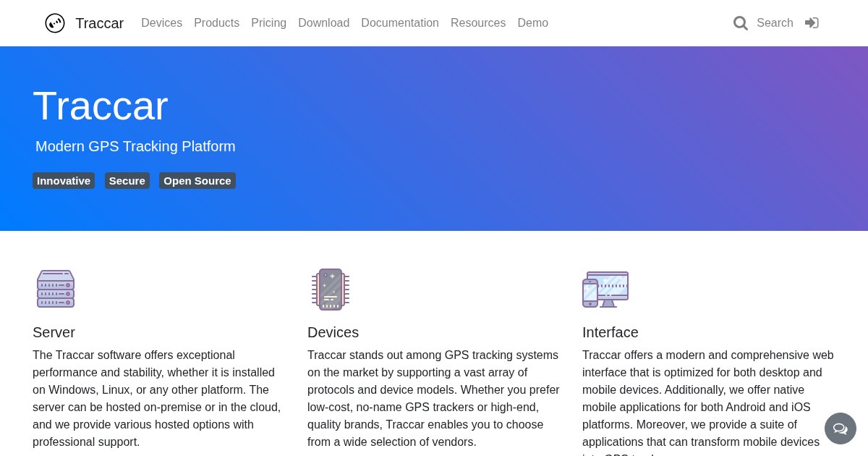
Task: Click the Open Source badge
Action: (197, 181)
